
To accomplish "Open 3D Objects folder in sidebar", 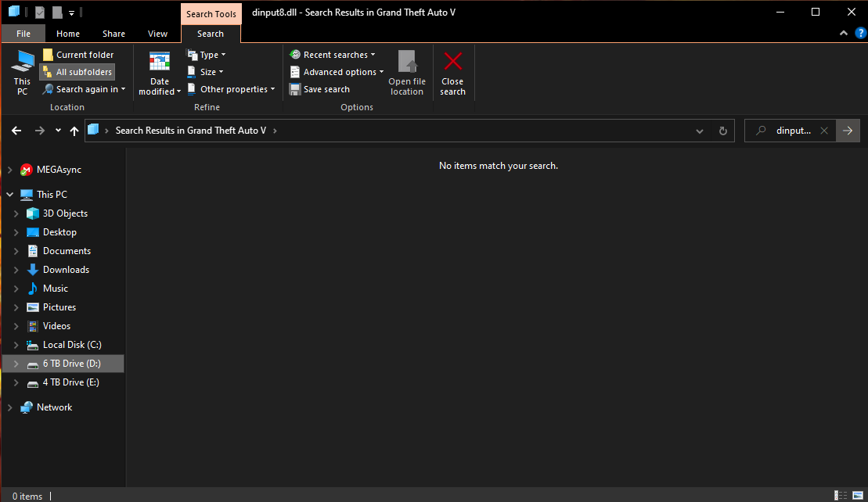I will (x=65, y=213).
